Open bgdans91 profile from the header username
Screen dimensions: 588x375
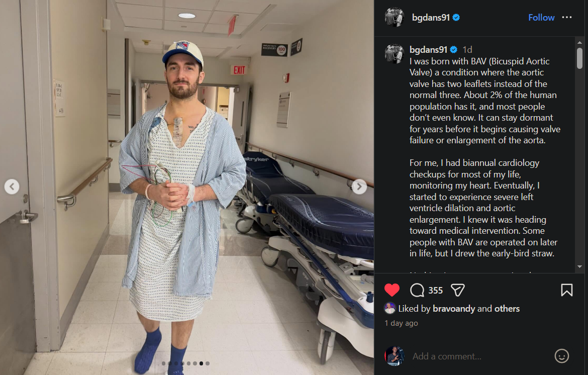pyautogui.click(x=431, y=17)
